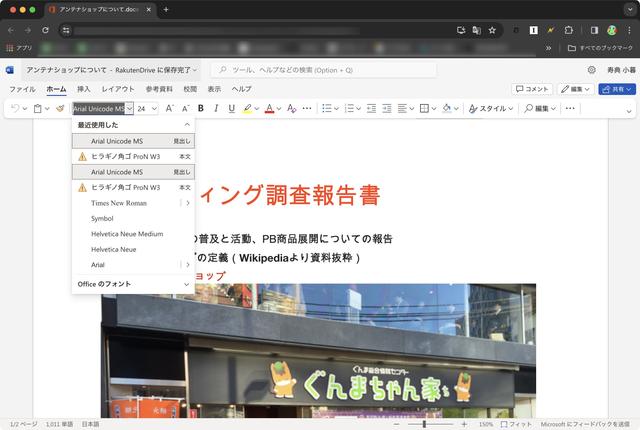Apply italic formatting
The image size is (640, 430).
click(x=216, y=108)
